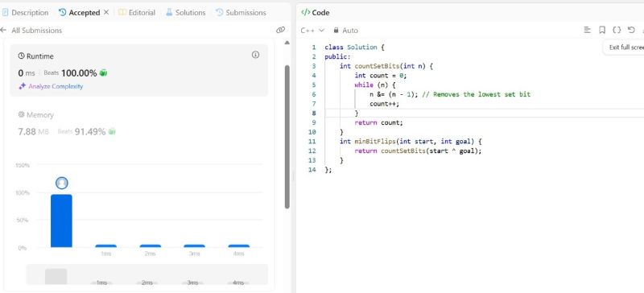The height and width of the screenshot is (293, 644).
Task: Click the 'return count;' line
Action: pos(379,122)
